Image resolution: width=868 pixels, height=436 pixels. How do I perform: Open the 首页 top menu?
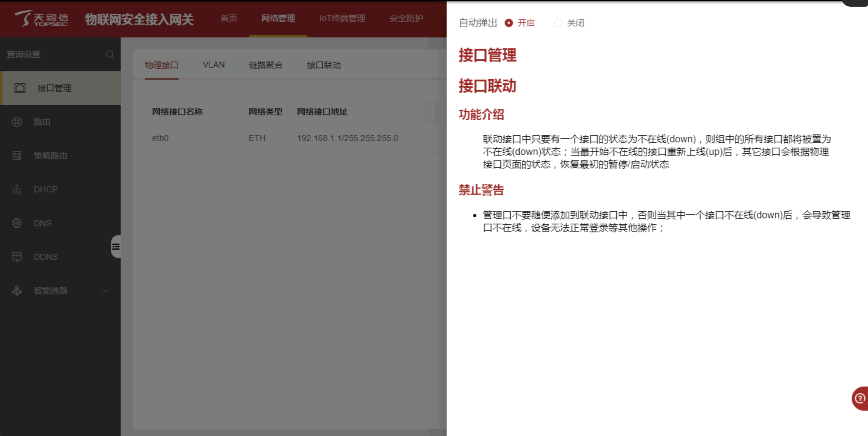(x=229, y=18)
